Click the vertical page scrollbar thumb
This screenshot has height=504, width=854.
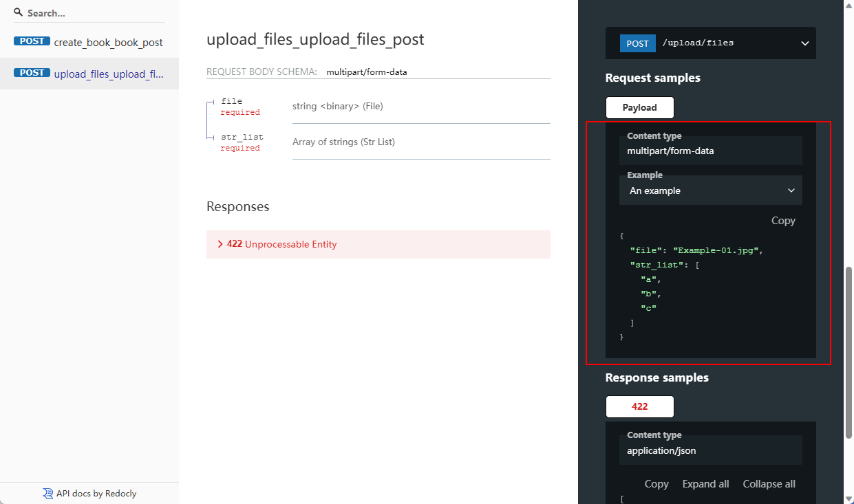click(848, 351)
